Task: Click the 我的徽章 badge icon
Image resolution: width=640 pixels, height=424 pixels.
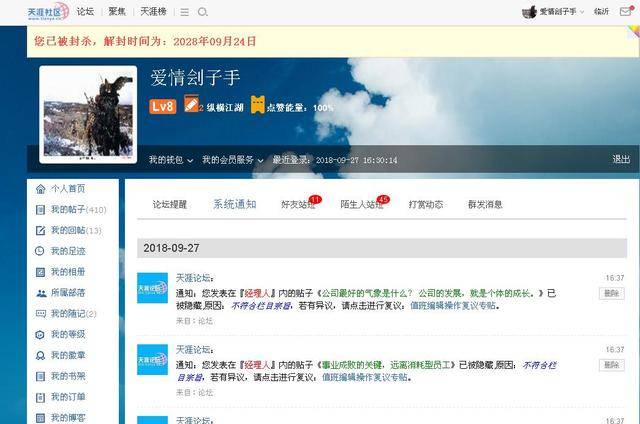Action: tap(40, 355)
